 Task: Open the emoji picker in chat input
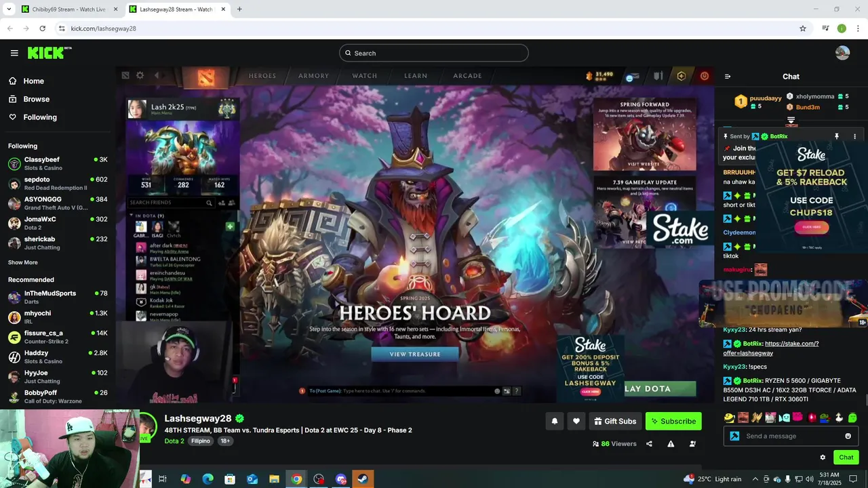pyautogui.click(x=848, y=436)
